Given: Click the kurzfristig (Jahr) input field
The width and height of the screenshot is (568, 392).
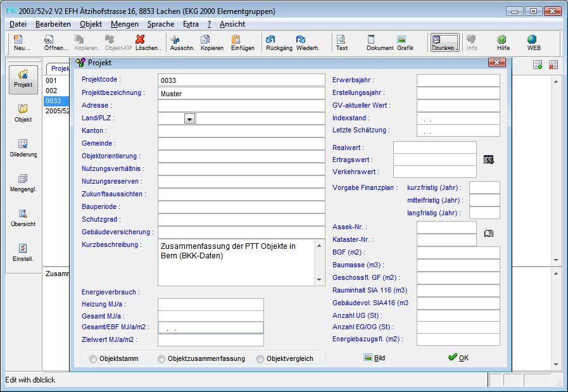Looking at the screenshot, I should pos(484,187).
